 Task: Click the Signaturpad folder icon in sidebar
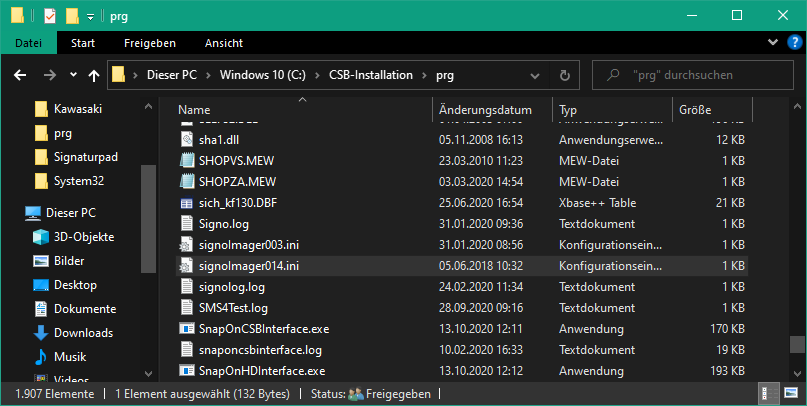pyautogui.click(x=42, y=157)
